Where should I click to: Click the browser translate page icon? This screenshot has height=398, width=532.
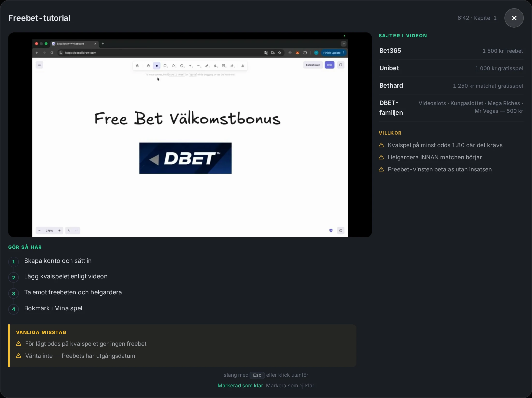click(266, 53)
